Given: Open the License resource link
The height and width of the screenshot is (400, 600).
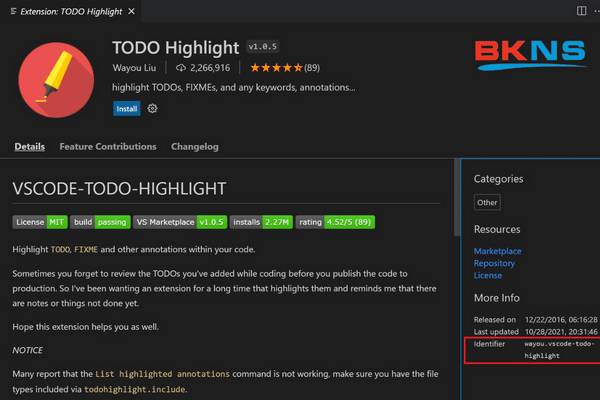Looking at the screenshot, I should (488, 276).
